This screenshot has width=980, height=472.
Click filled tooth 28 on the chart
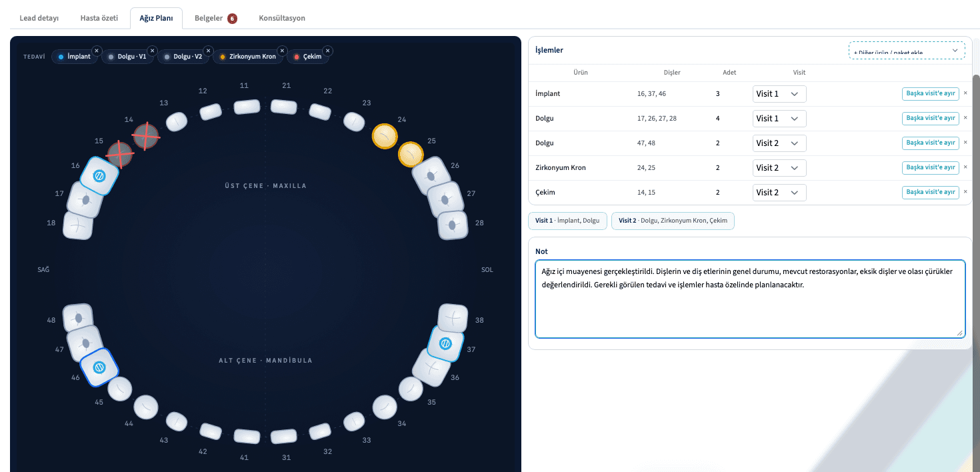453,225
